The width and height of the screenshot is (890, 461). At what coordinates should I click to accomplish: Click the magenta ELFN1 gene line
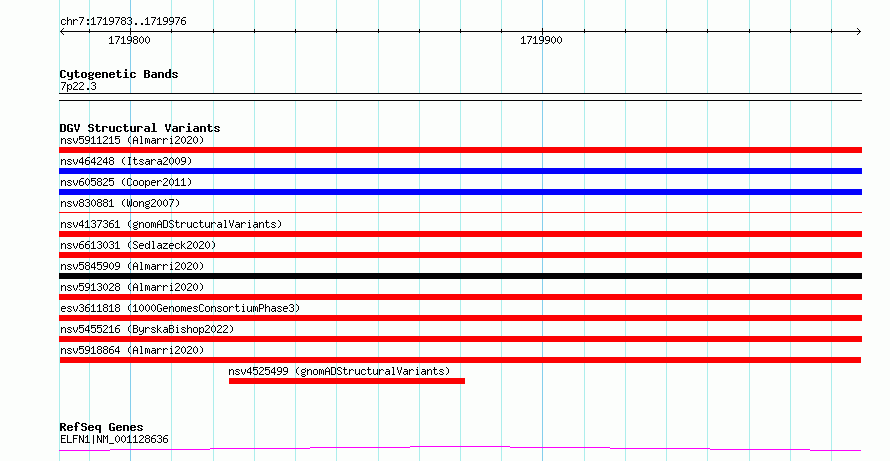460,449
